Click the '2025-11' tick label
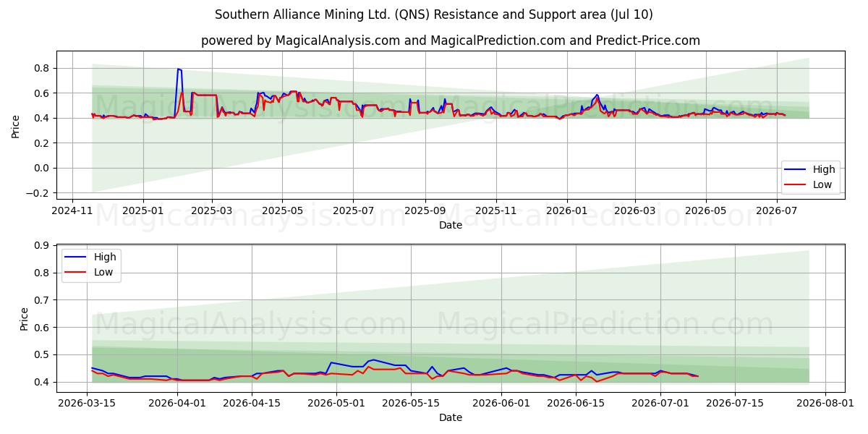This screenshot has height=434, width=868. point(496,210)
